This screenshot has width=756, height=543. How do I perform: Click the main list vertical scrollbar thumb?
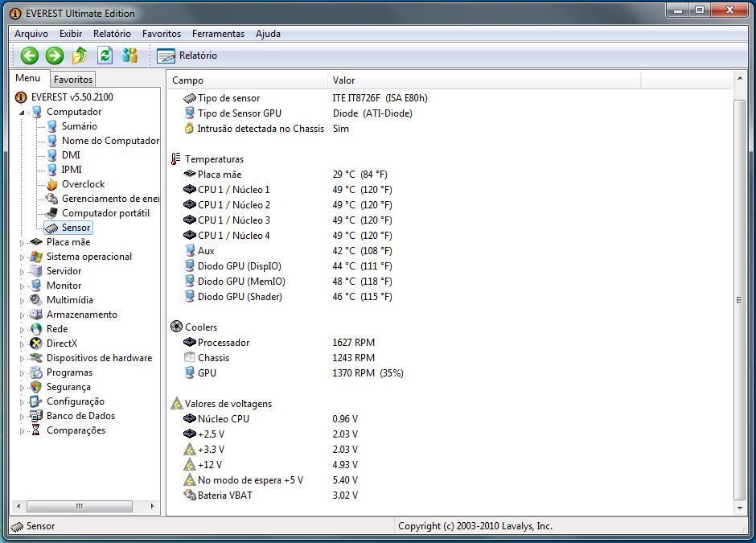(740, 300)
